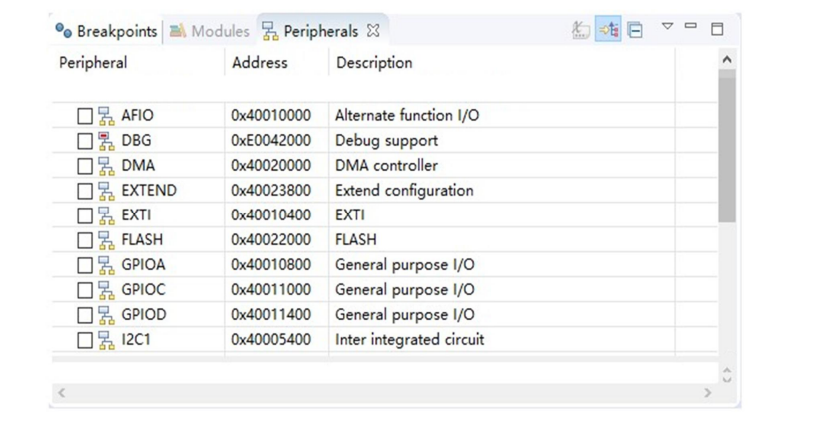The width and height of the screenshot is (819, 431).
Task: Click address 0xE0042000
Action: point(271,141)
